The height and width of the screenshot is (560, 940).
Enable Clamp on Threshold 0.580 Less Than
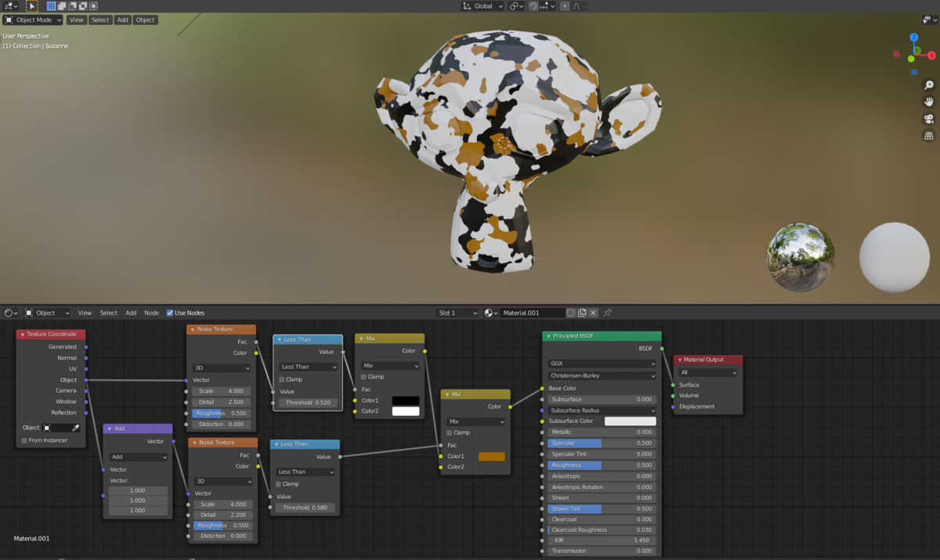tap(280, 484)
